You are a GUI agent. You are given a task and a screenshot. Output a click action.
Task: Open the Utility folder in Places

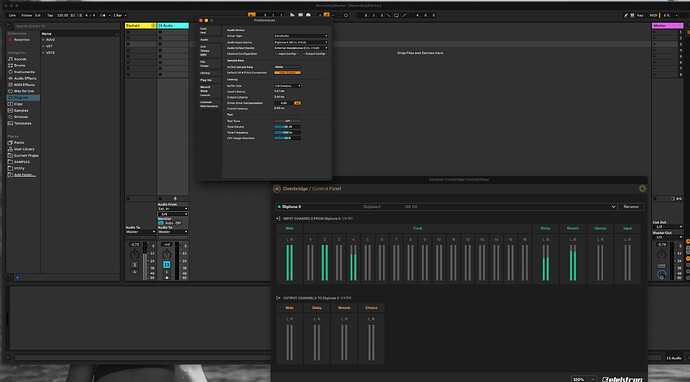[x=19, y=168]
